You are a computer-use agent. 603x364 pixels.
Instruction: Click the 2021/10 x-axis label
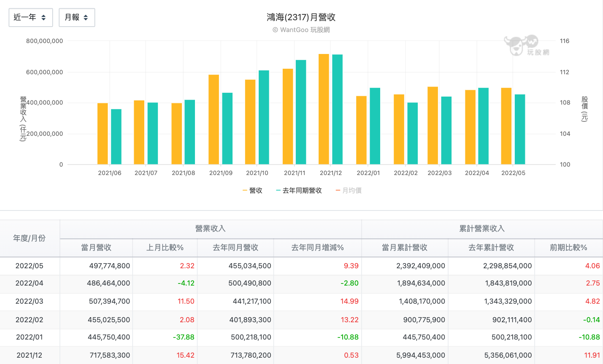pos(257,173)
